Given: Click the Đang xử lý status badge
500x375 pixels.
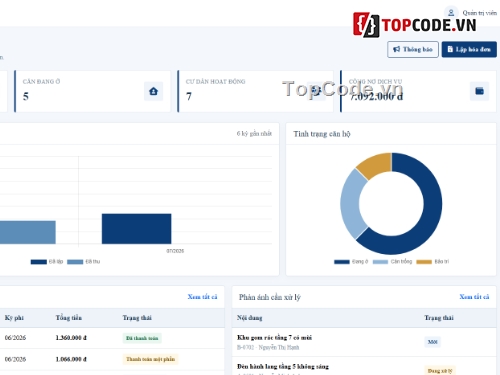Looking at the screenshot, I should (x=440, y=370).
